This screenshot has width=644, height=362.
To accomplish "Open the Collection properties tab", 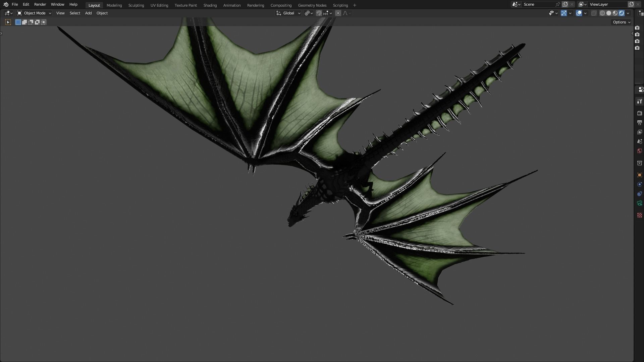I will pyautogui.click(x=639, y=163).
